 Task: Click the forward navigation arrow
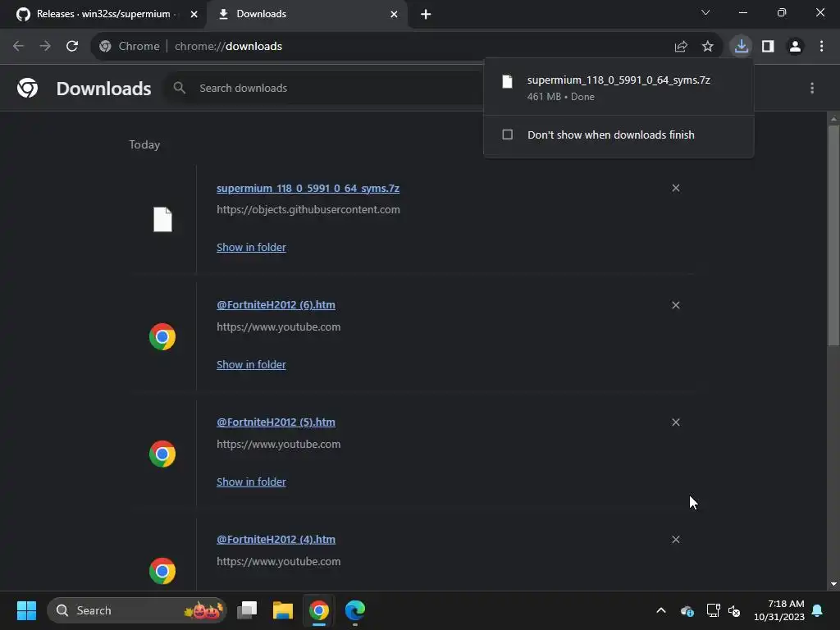(x=45, y=46)
